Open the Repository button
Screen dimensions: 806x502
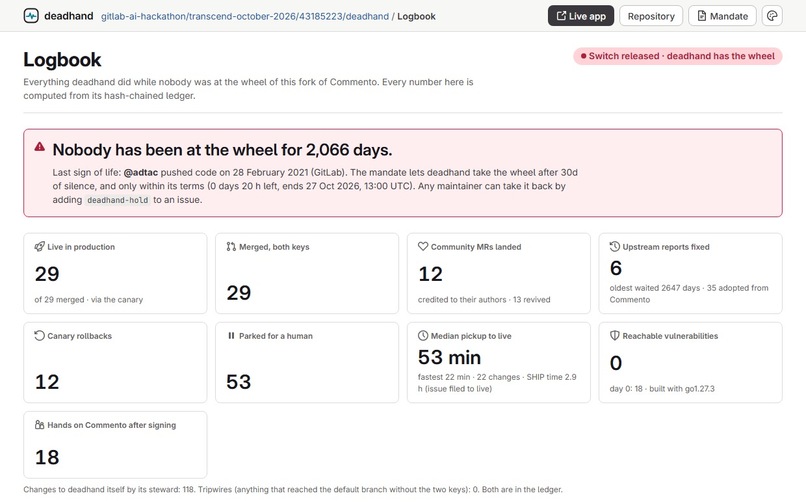[651, 16]
